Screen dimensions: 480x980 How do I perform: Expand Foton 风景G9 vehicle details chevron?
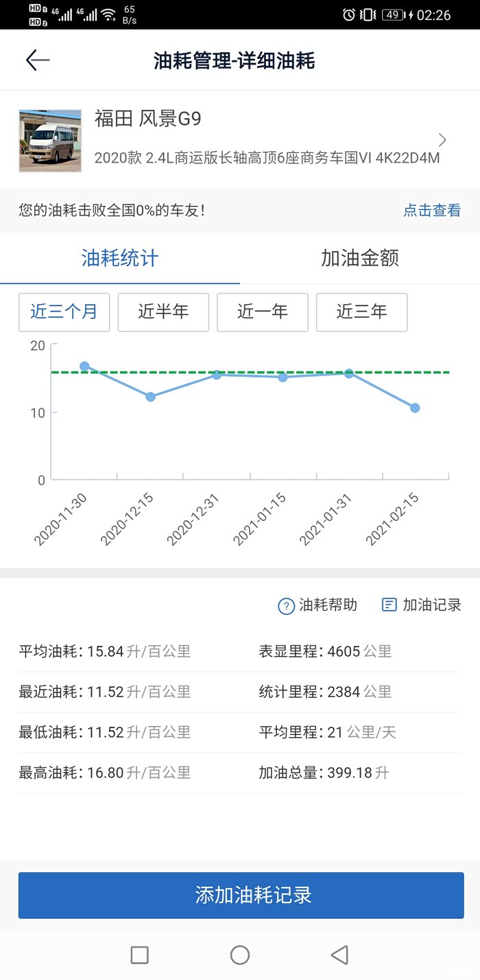(x=442, y=140)
